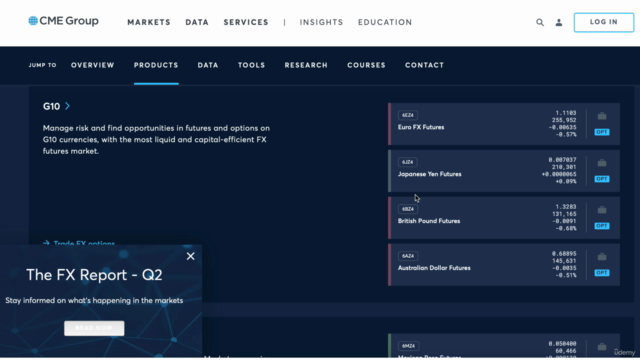Jump to the TOOLS section
Viewport: 640px width, 360px height.
(251, 65)
